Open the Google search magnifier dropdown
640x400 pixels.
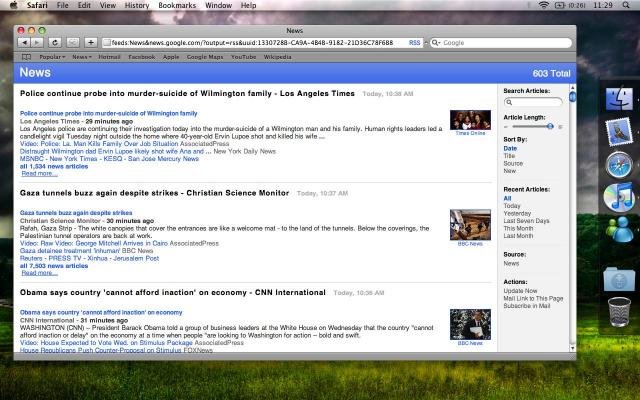pos(436,43)
